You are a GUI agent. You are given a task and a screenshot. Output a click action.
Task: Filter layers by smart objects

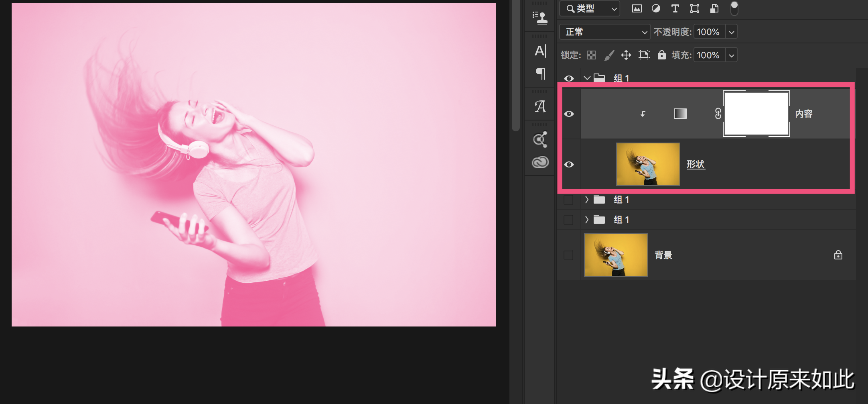tap(714, 8)
